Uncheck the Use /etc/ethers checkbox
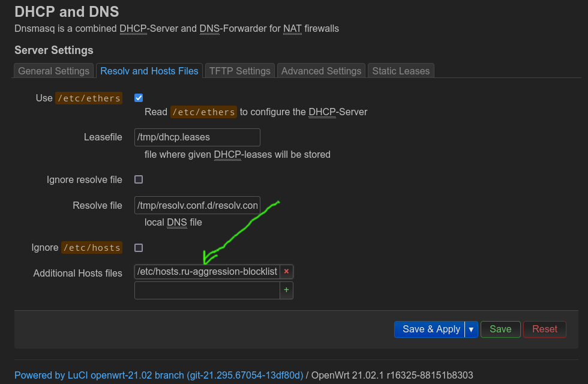588x384 pixels. coord(139,97)
